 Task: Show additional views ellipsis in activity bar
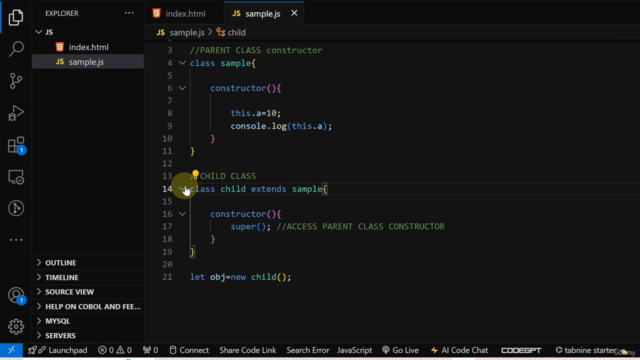click(x=16, y=240)
